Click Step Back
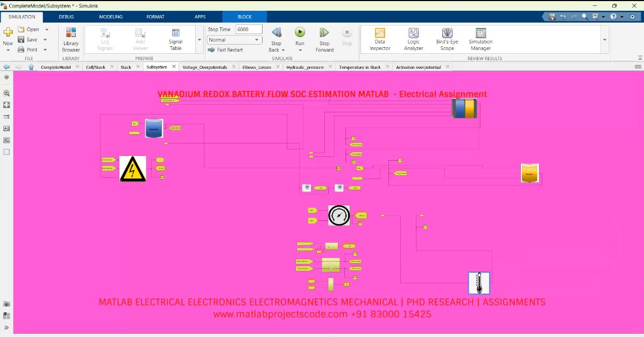 click(x=276, y=37)
